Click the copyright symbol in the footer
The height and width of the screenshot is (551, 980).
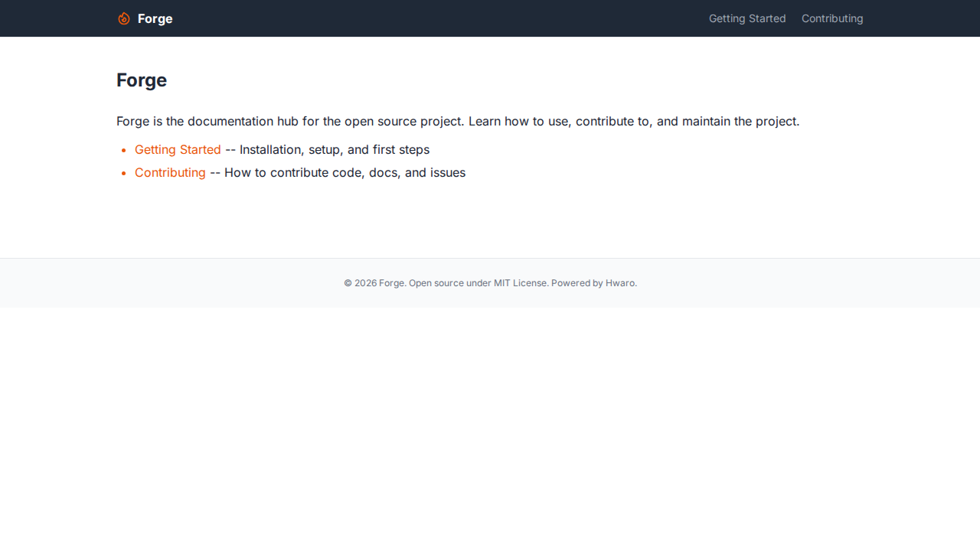tap(348, 283)
